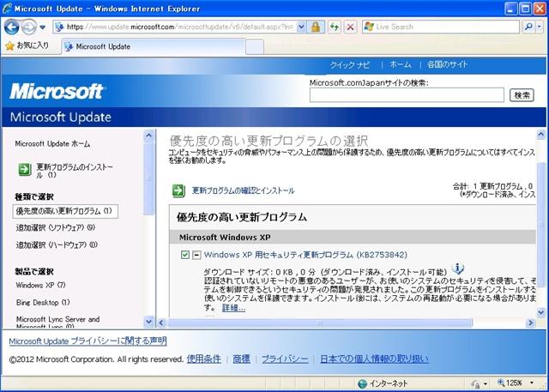Click the green arrow install icon in sidebar
The width and height of the screenshot is (549, 392).
coord(25,169)
